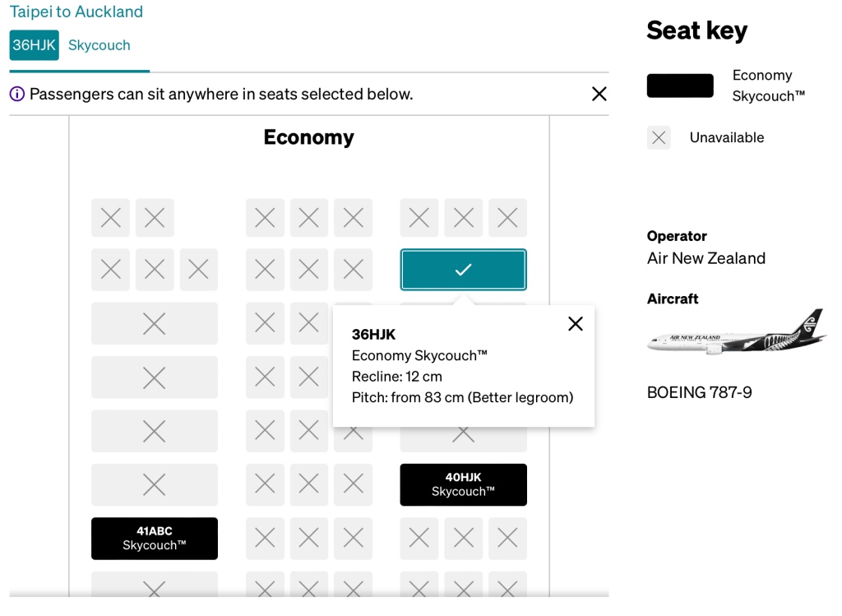Click the Air New Zealand aircraft image
Screen dimensions: 842x616
click(x=737, y=332)
